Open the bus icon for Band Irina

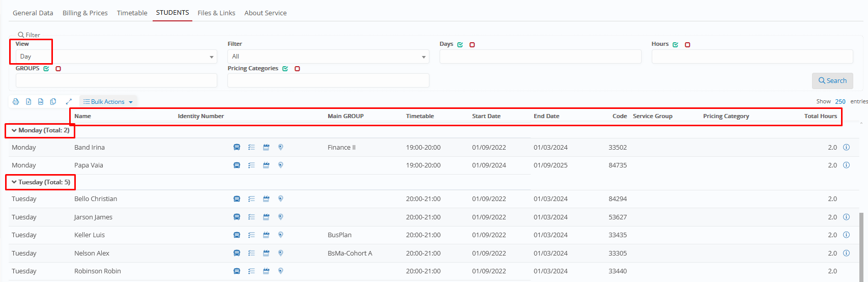click(x=237, y=148)
